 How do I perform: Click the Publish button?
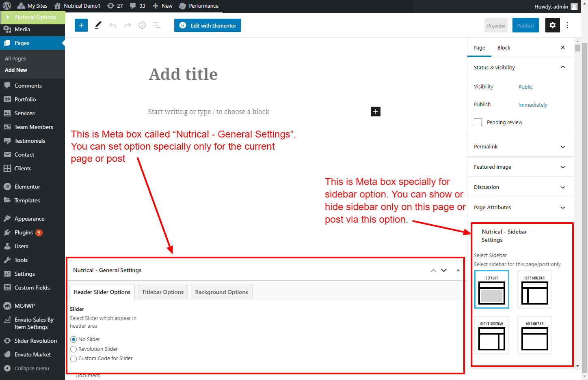[525, 25]
